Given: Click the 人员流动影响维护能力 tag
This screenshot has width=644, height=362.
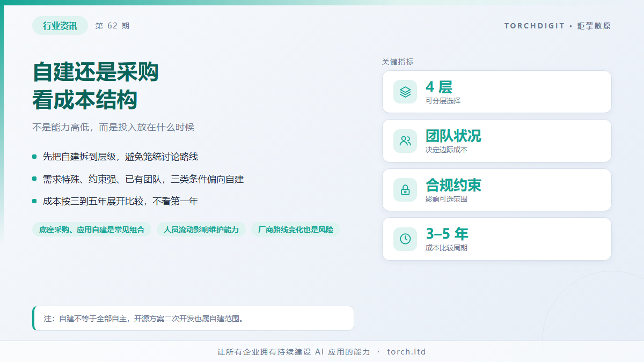Looking at the screenshot, I should 201,230.
